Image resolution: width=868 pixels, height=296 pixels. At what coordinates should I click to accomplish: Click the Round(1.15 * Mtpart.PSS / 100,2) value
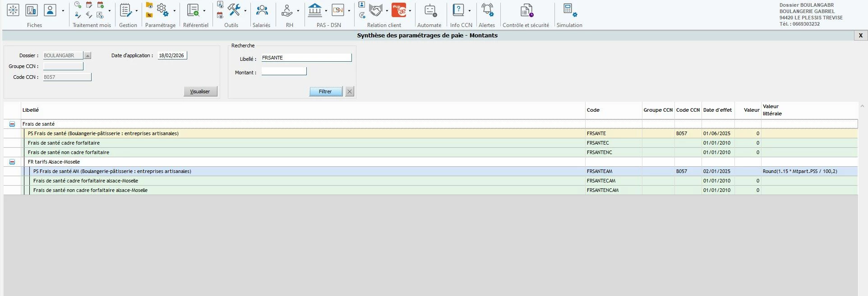[800, 171]
